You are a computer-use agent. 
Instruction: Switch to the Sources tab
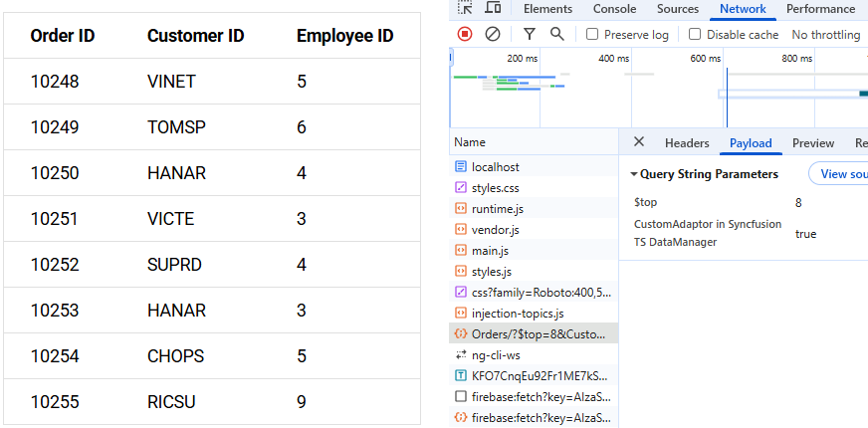click(x=678, y=9)
